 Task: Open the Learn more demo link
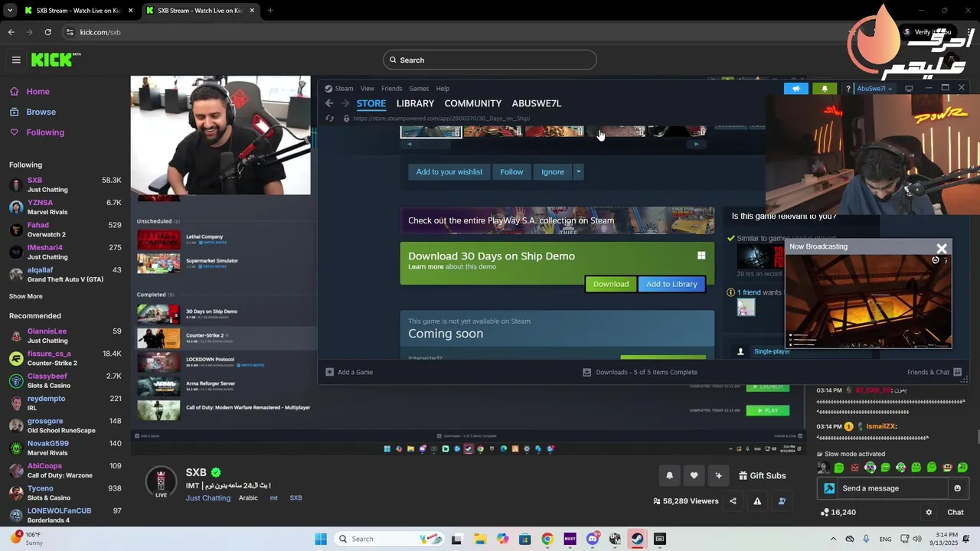coord(426,267)
